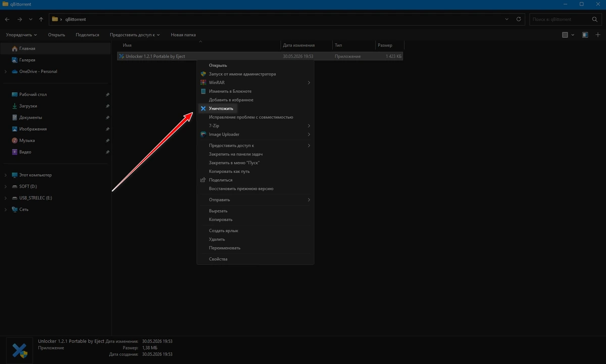Choose Открыть in the context menu
Image resolution: width=606 pixels, height=364 pixels.
point(255,65)
